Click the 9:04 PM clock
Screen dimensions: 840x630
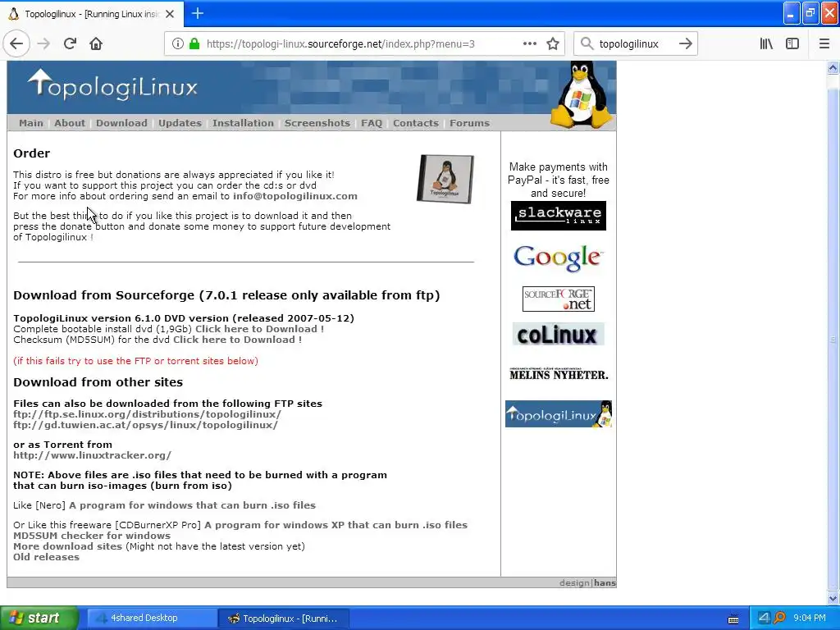(x=810, y=618)
